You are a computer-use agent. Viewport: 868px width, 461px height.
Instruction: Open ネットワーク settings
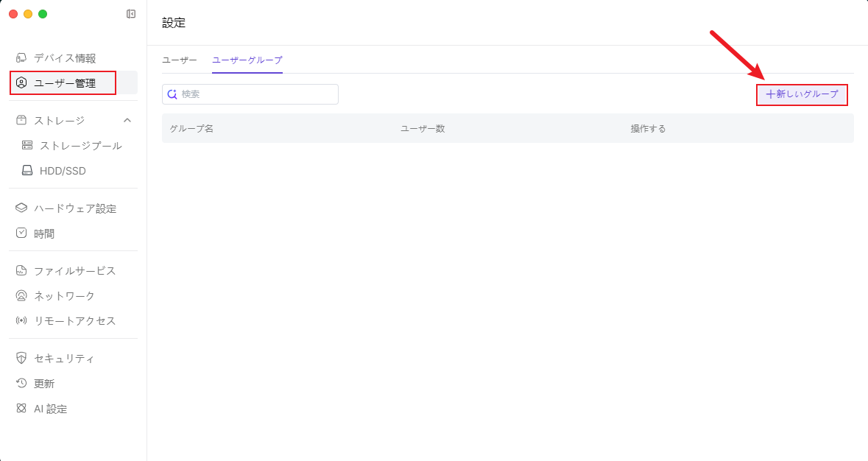click(x=64, y=296)
